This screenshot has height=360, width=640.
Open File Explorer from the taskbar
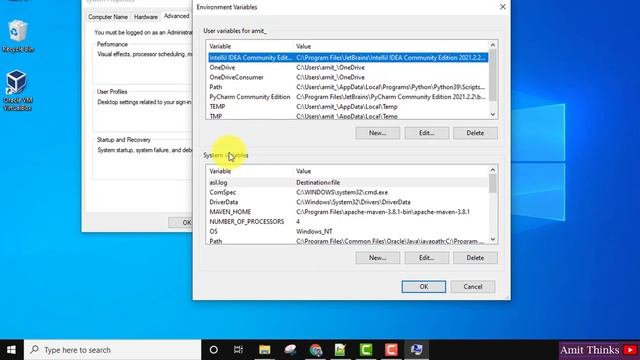(x=264, y=350)
